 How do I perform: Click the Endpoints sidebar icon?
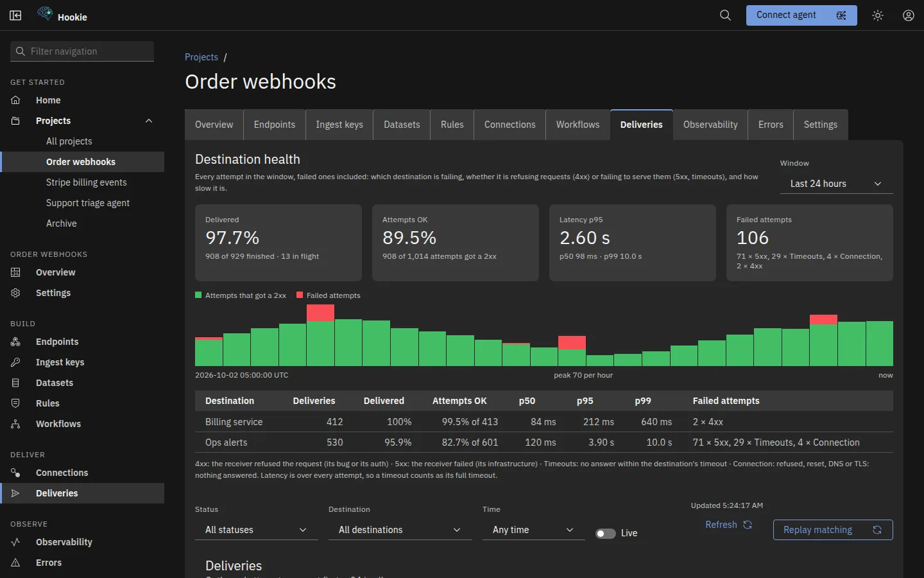coord(15,342)
